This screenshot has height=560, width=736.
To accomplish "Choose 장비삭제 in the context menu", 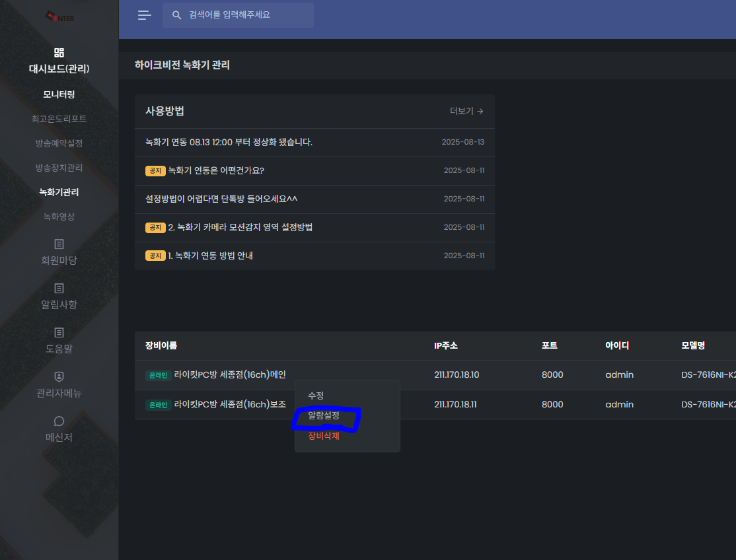I will click(x=324, y=436).
